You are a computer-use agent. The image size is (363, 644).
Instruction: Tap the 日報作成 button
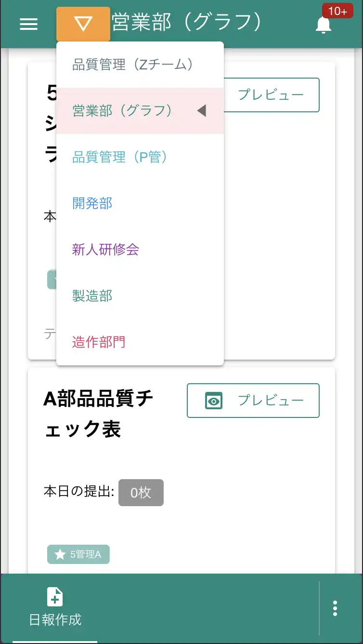click(x=54, y=607)
